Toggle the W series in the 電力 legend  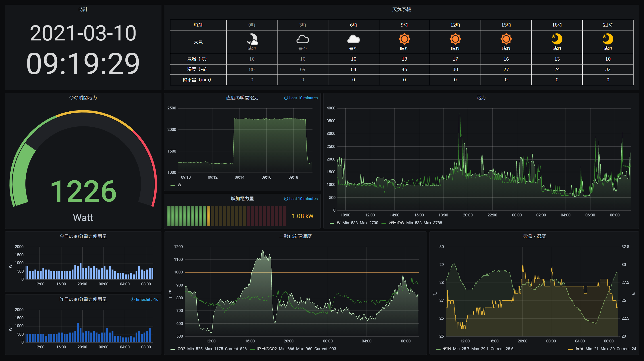click(x=339, y=223)
